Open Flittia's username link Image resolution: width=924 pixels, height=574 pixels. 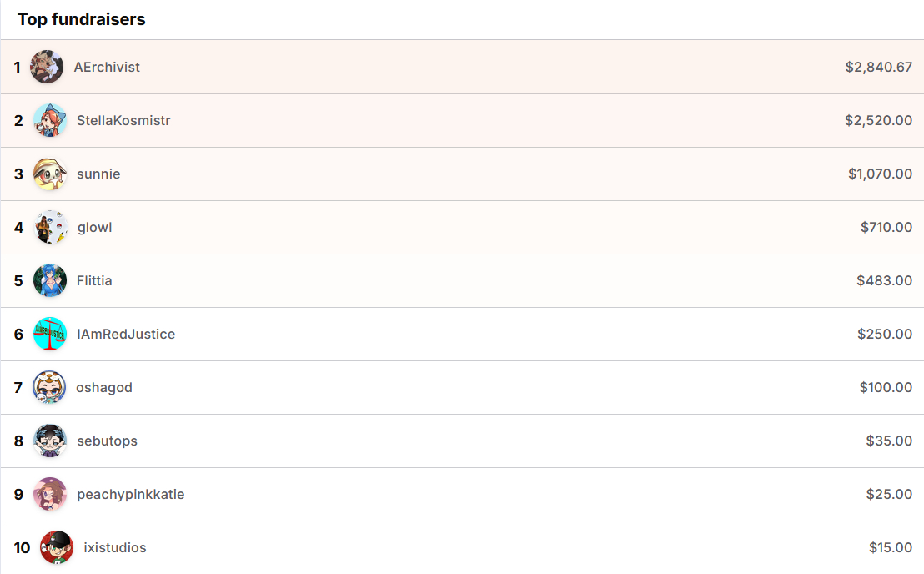pos(94,280)
